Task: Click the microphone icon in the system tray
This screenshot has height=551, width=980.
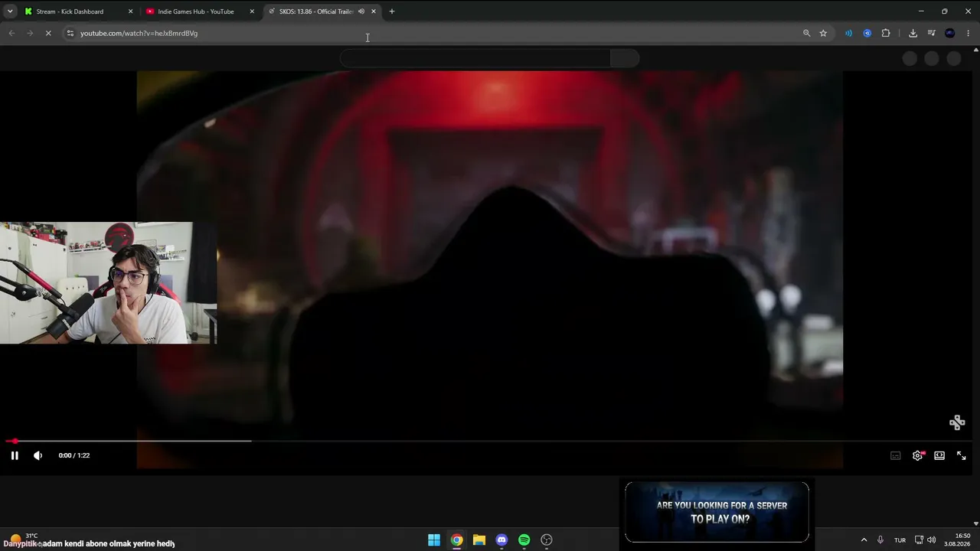Action: click(x=880, y=540)
